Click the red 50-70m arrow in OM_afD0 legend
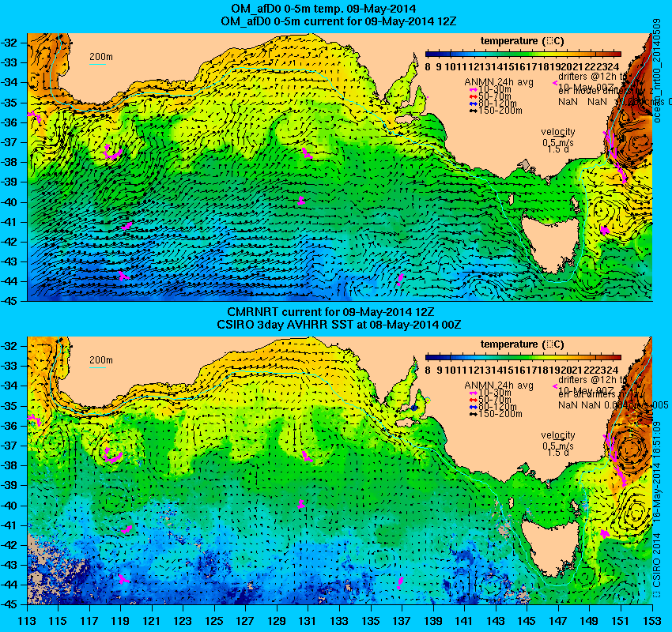This screenshot has height=632, width=672. point(473,96)
